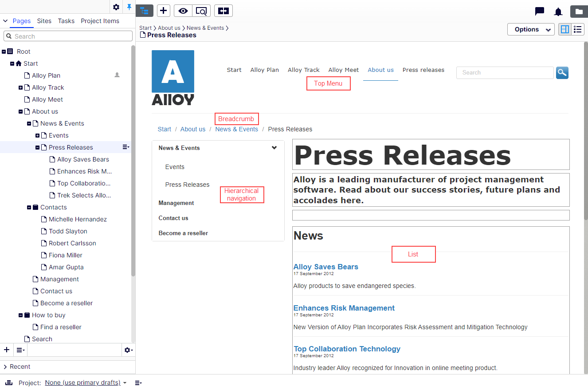Collapse the Start node
588x390 pixels.
12,63
